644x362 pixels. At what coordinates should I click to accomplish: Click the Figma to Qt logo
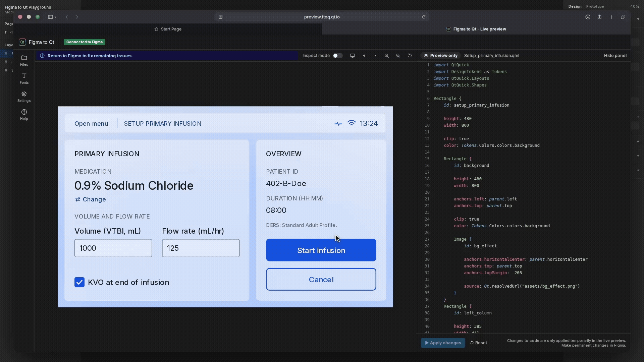point(22,42)
